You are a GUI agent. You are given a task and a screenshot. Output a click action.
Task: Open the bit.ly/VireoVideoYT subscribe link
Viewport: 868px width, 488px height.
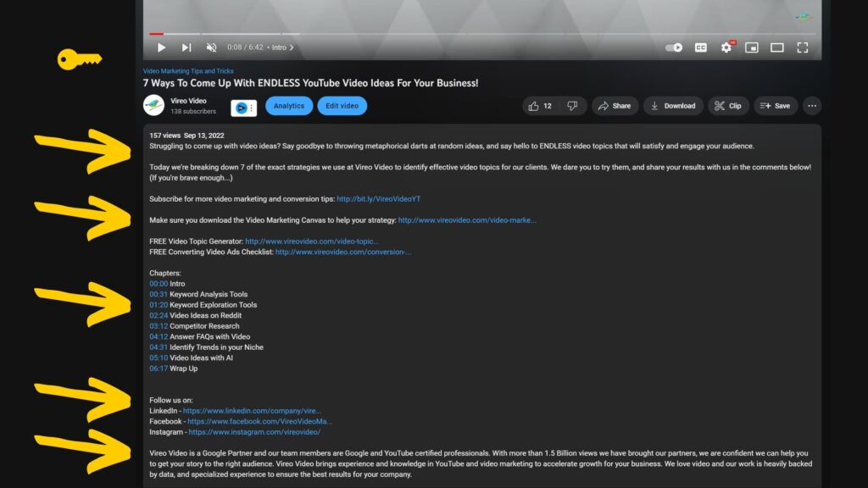tap(379, 198)
